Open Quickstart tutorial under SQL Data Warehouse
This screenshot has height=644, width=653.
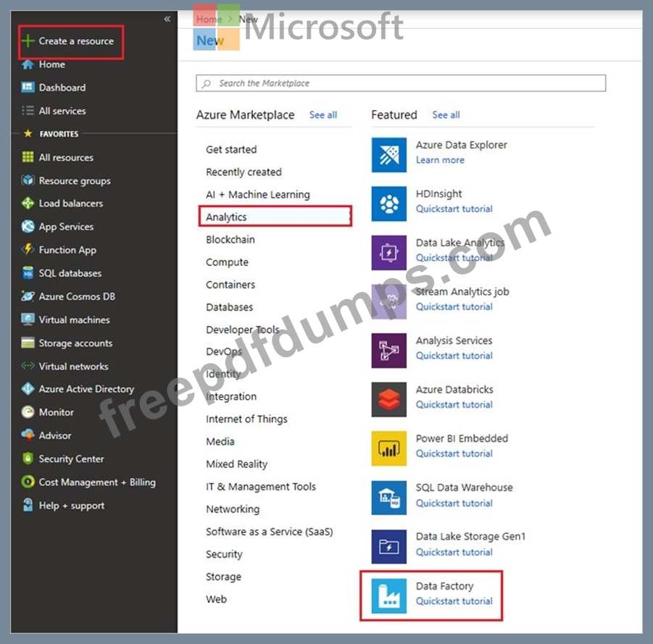tap(454, 503)
